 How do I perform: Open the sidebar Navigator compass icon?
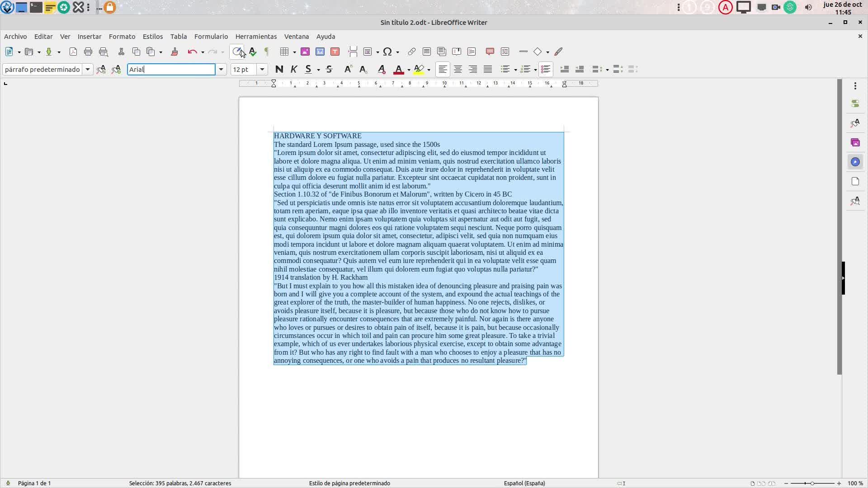coord(855,162)
